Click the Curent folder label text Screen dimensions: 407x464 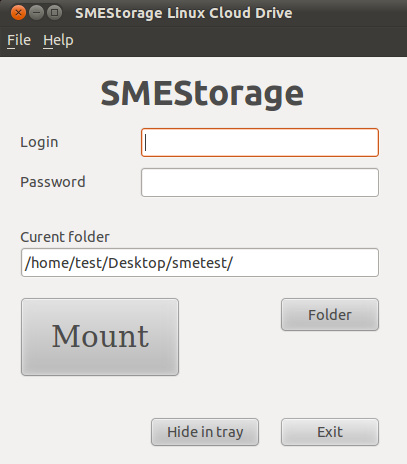[65, 237]
